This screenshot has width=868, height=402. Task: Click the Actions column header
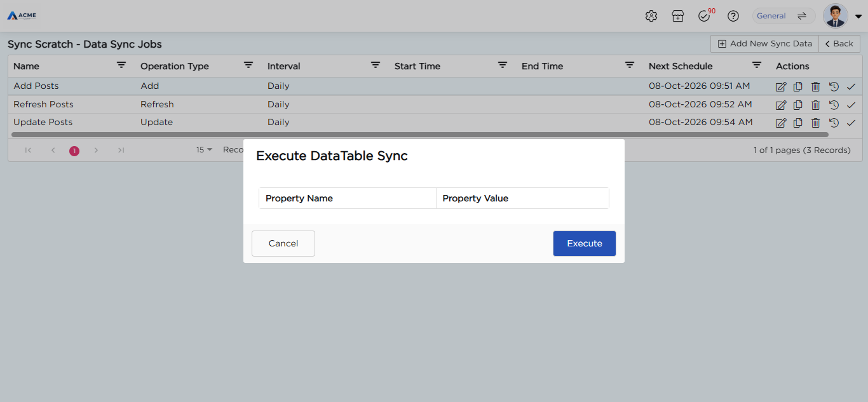[792, 66]
